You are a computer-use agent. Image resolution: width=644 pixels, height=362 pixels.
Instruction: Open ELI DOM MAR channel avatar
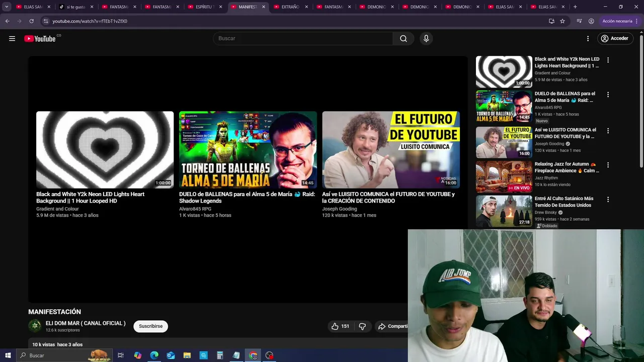tap(35, 326)
